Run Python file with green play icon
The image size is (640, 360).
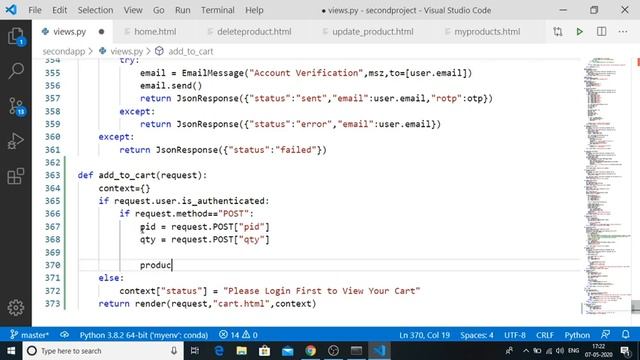coord(579,31)
